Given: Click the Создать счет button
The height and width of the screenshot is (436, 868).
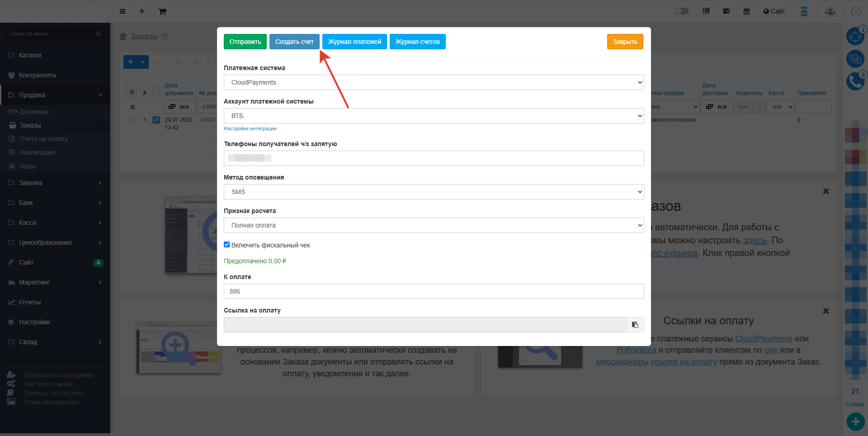Looking at the screenshot, I should tap(294, 42).
